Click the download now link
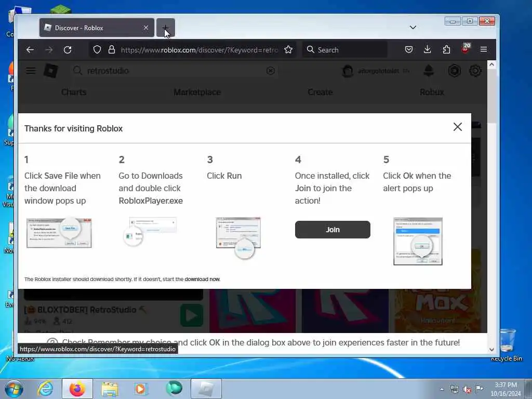The image size is (532, 399). (202, 279)
